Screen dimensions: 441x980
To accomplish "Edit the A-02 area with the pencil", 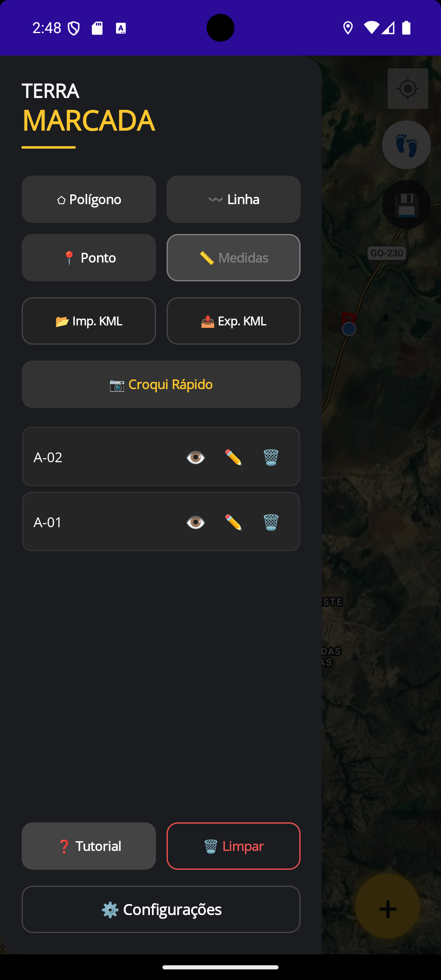I will pos(232,457).
